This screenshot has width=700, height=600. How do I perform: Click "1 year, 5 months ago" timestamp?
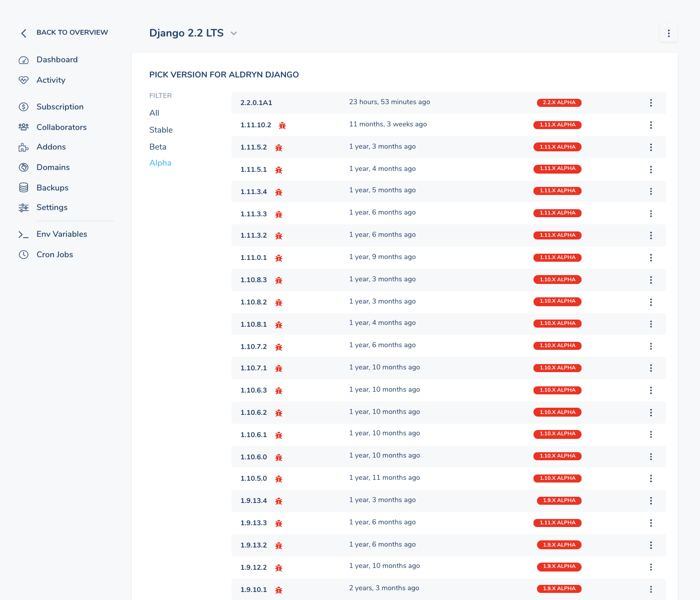pyautogui.click(x=383, y=190)
